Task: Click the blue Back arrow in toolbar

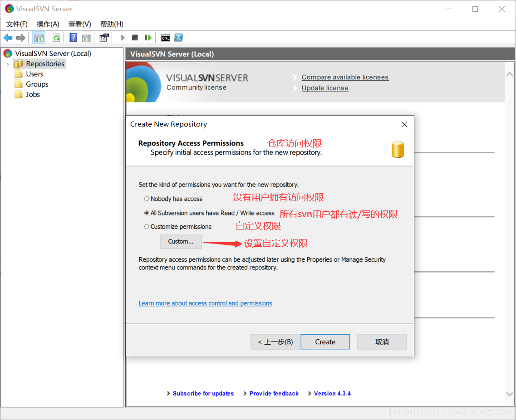Action: click(x=8, y=38)
